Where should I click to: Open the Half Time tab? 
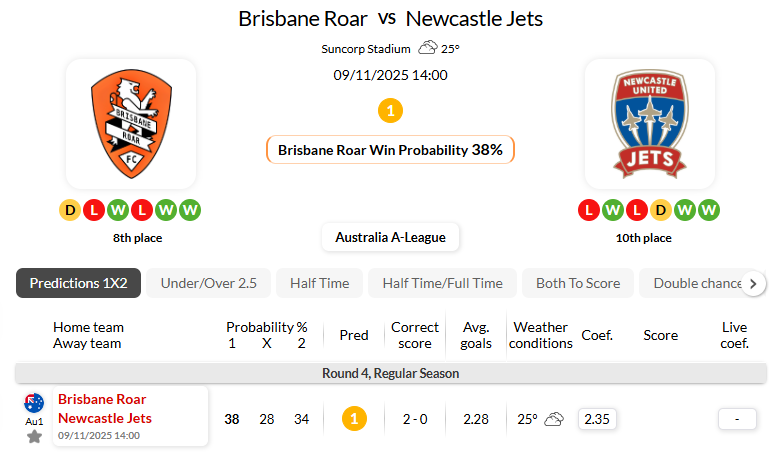pos(319,283)
